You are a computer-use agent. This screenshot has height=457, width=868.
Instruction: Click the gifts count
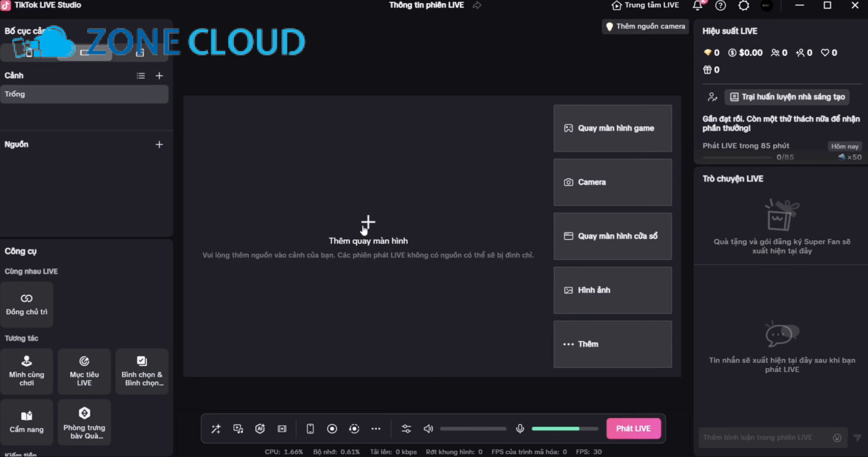click(711, 70)
